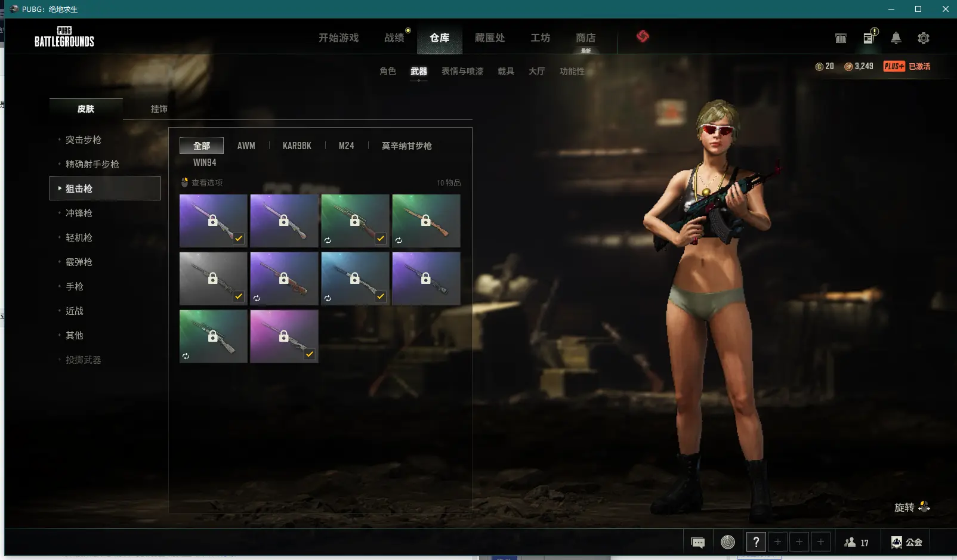
Task: Select the 皮肤 skins tab
Action: click(86, 109)
